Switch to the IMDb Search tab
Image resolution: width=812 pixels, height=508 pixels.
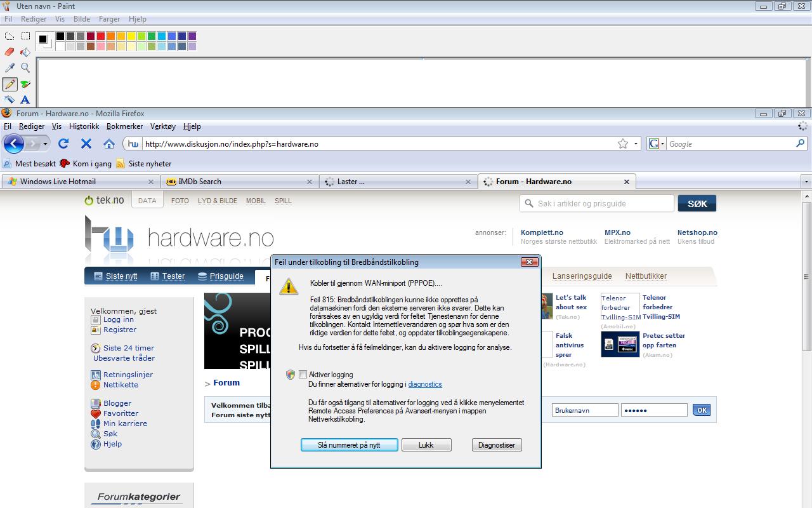click(239, 182)
